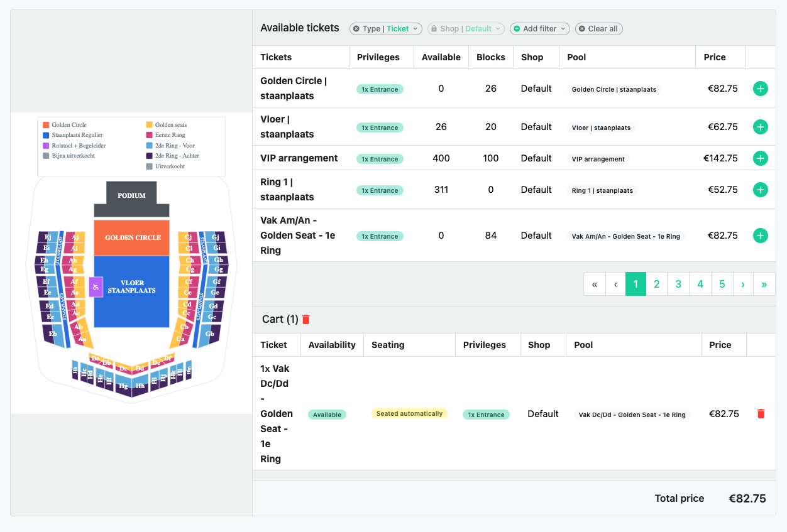
Task: Click the Golden Circle orange legend swatch
Action: (x=45, y=125)
